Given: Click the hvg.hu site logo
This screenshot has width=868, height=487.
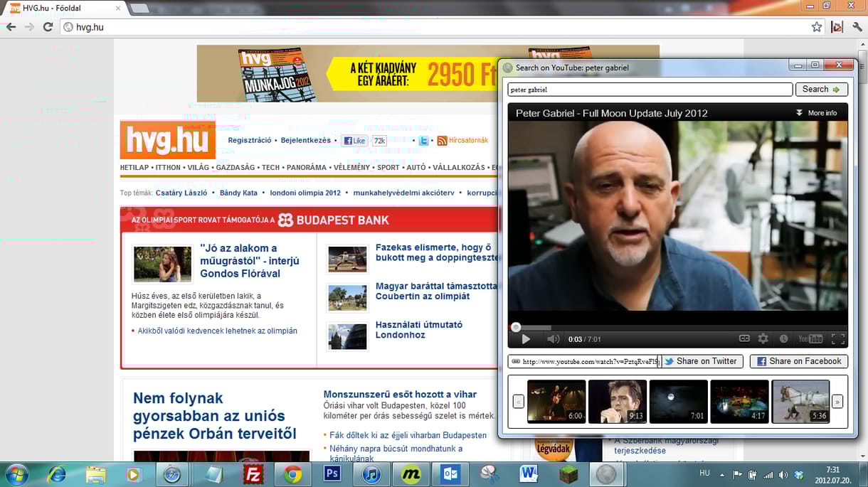Looking at the screenshot, I should (168, 140).
